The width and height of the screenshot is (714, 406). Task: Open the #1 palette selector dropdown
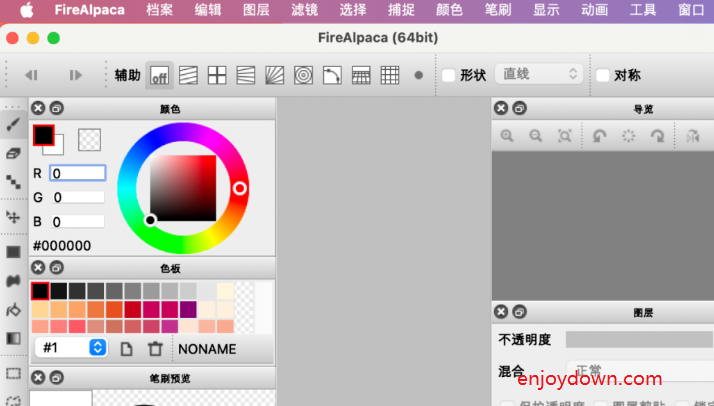tap(71, 348)
